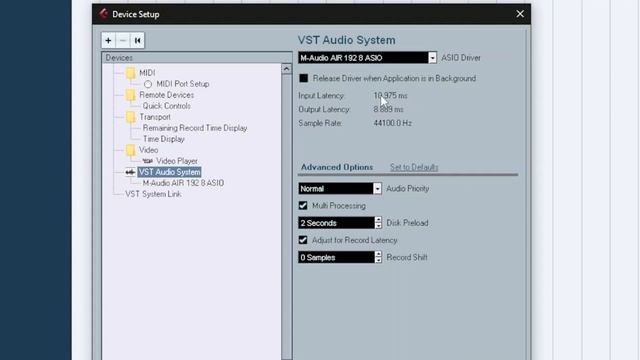Screen dimensions: 640x360
Task: Select Quick Controls in device tree
Action: (x=167, y=106)
